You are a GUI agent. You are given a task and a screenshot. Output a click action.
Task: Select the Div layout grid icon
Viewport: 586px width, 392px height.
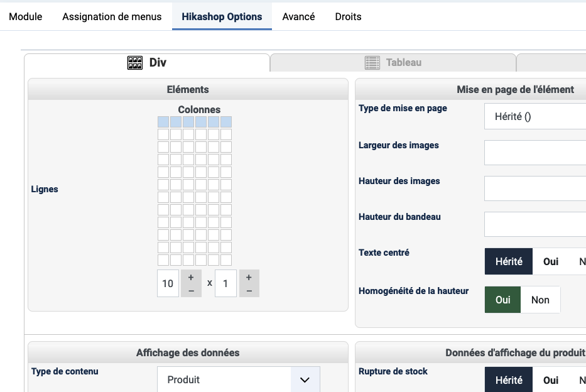[x=135, y=63]
